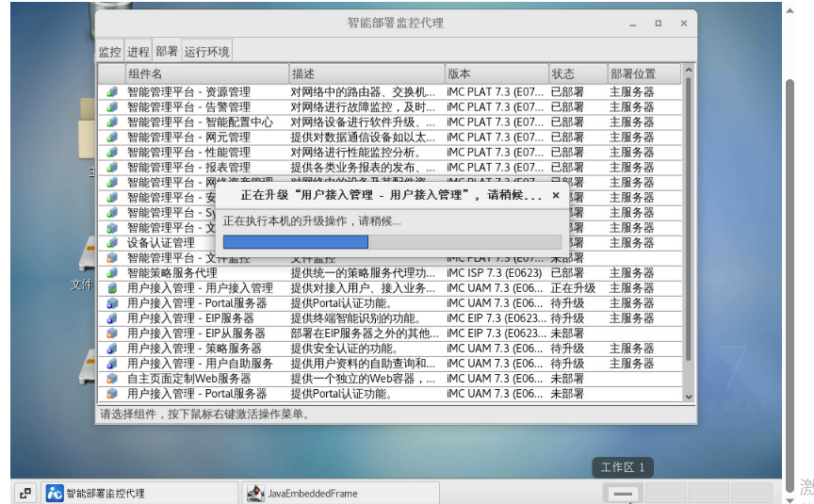
Task: Click description 对网络进行性能监控分析。
Action: (x=355, y=152)
